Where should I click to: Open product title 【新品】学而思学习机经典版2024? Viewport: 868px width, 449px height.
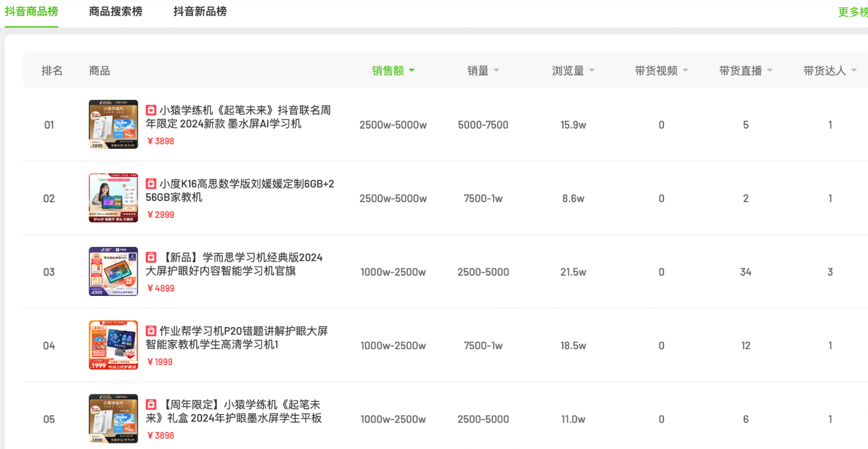(x=235, y=264)
